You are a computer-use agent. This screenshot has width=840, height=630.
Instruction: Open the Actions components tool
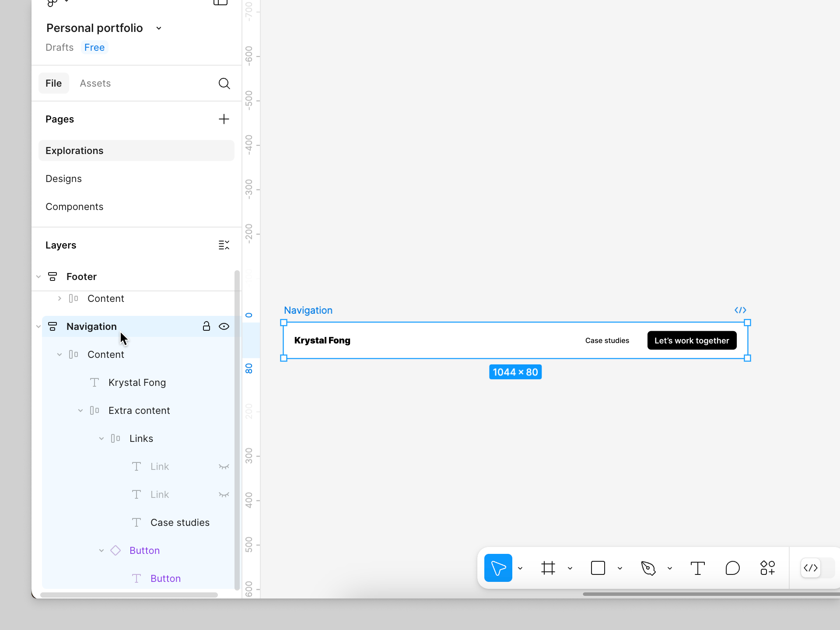coord(767,568)
